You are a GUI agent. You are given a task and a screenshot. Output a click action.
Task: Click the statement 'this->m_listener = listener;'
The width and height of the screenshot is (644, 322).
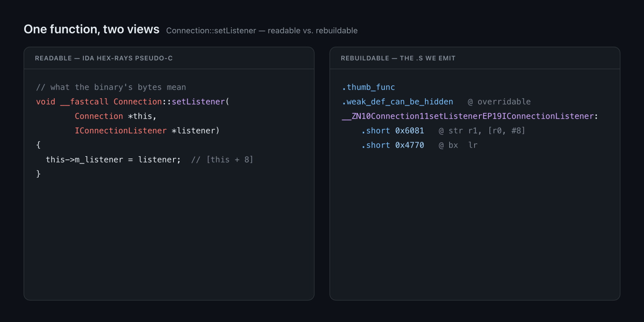[114, 160]
